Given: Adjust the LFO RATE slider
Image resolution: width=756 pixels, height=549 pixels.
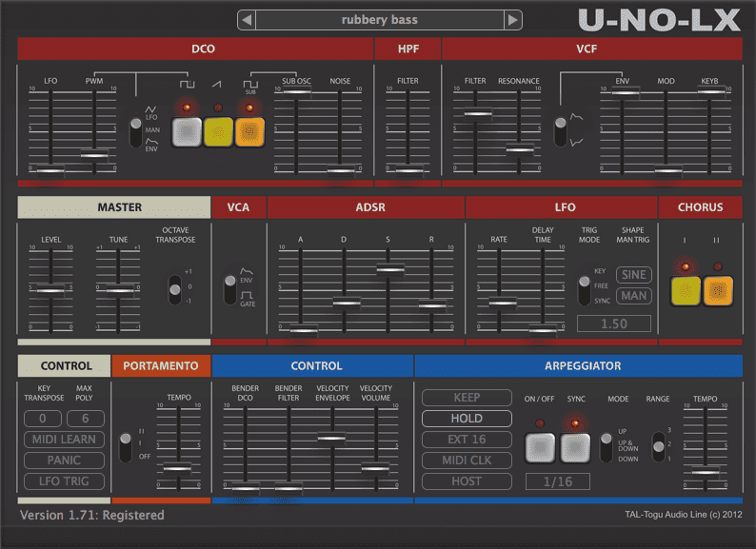Looking at the screenshot, I should (502, 303).
